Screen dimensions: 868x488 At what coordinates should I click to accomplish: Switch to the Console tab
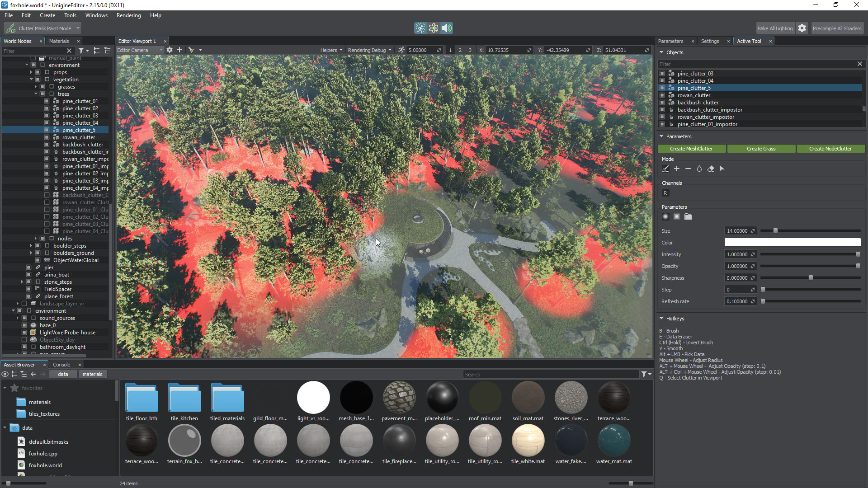(x=61, y=365)
